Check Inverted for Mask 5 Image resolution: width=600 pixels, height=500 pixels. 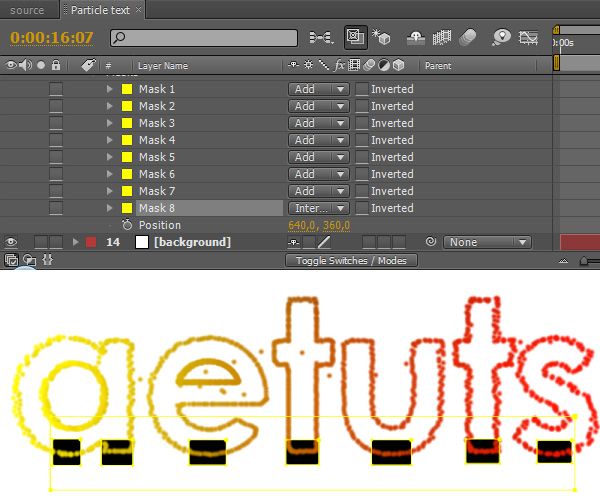[x=362, y=157]
